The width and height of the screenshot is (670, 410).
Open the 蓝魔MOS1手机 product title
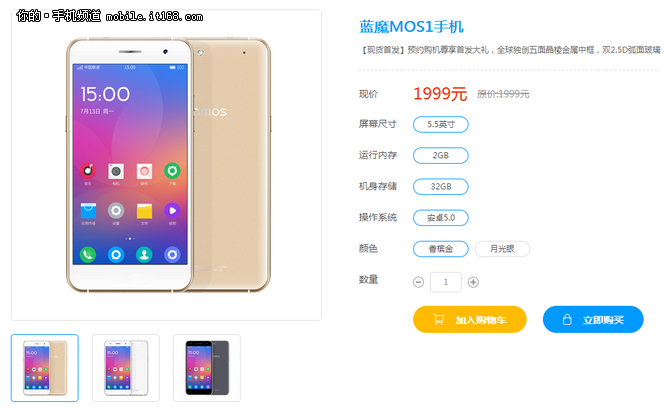pyautogui.click(x=411, y=27)
